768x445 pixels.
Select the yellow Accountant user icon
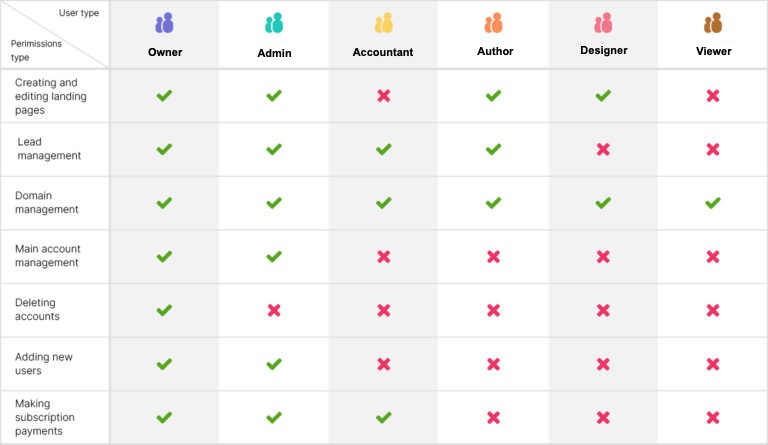click(383, 23)
